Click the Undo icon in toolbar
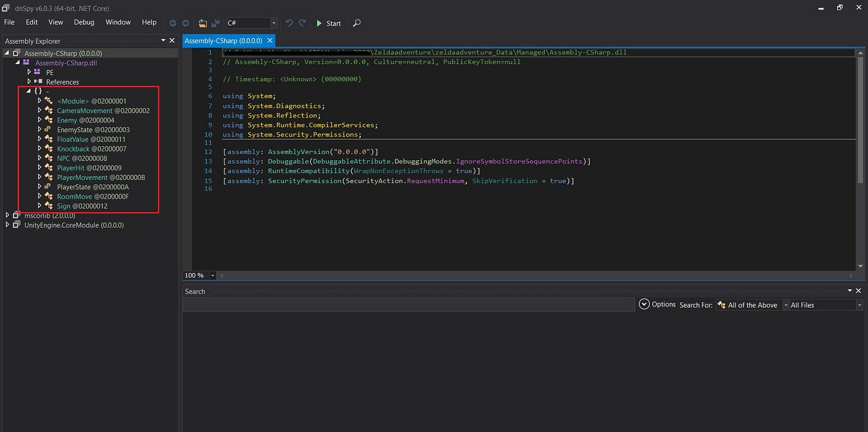This screenshot has height=432, width=868. coord(289,23)
